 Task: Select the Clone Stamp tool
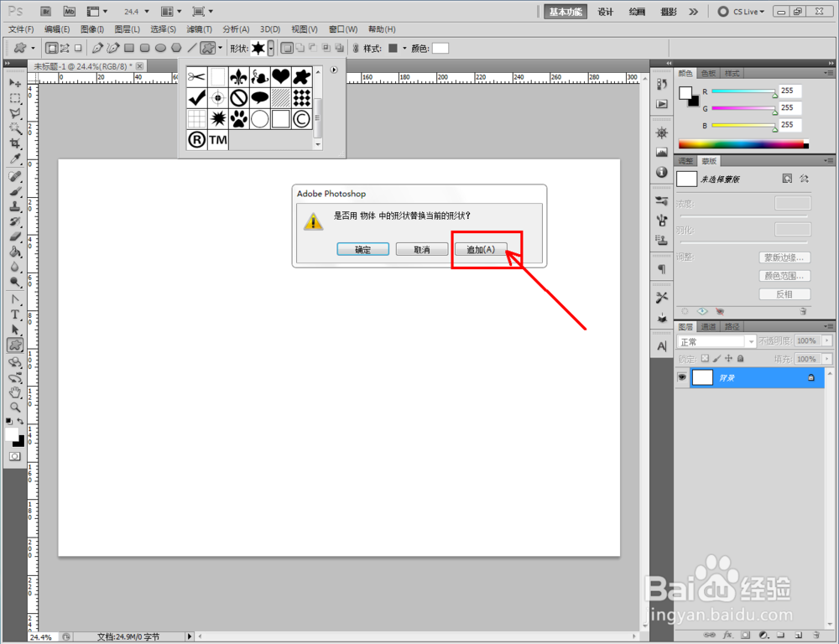tap(15, 206)
